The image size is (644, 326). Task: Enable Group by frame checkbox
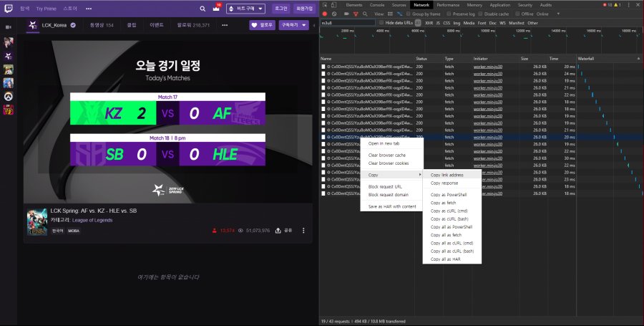[x=409, y=14]
